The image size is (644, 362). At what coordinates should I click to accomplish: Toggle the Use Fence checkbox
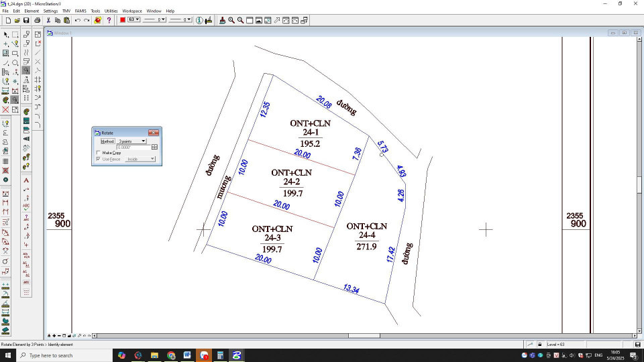[98, 159]
